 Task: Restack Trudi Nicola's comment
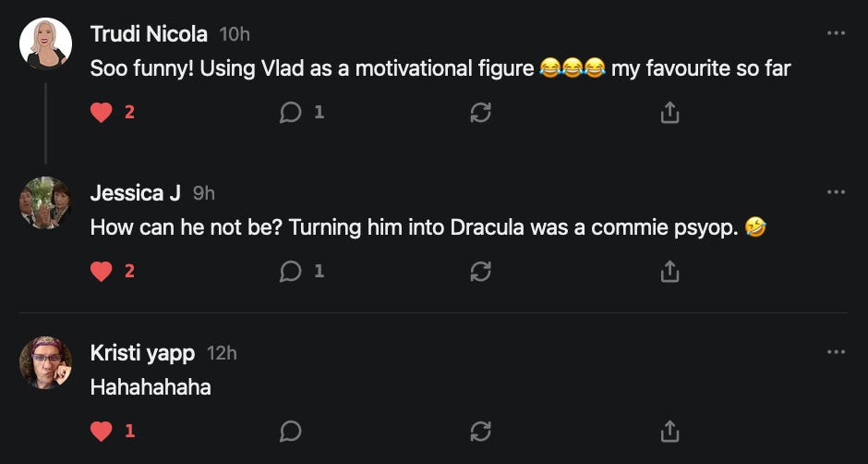[480, 113]
